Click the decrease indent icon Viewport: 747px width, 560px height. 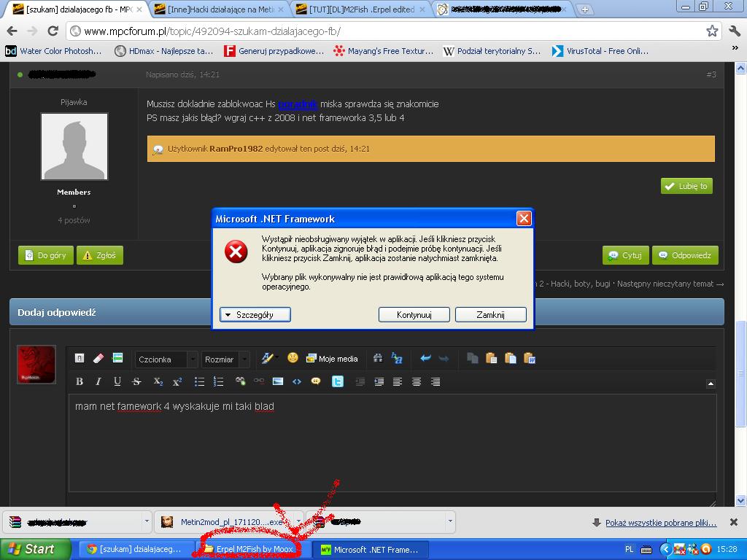click(360, 381)
